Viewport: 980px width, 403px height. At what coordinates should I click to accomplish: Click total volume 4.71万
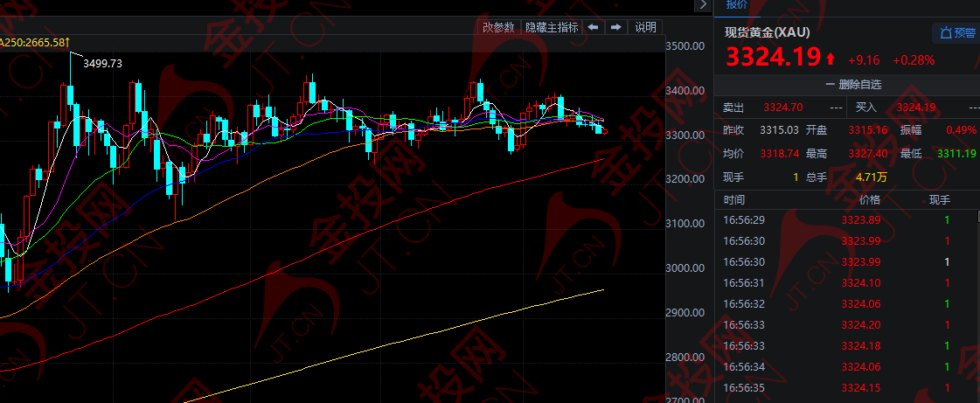[x=872, y=177]
